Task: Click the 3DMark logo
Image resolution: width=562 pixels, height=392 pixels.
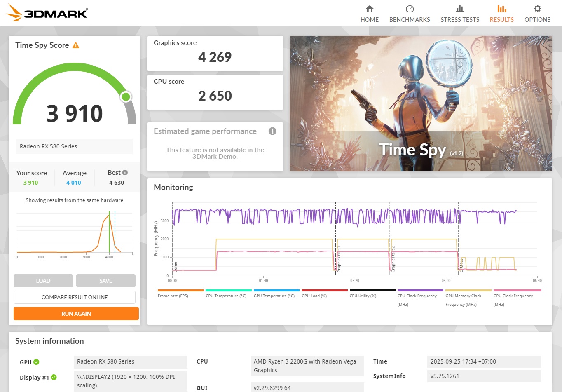Action: 47,13
